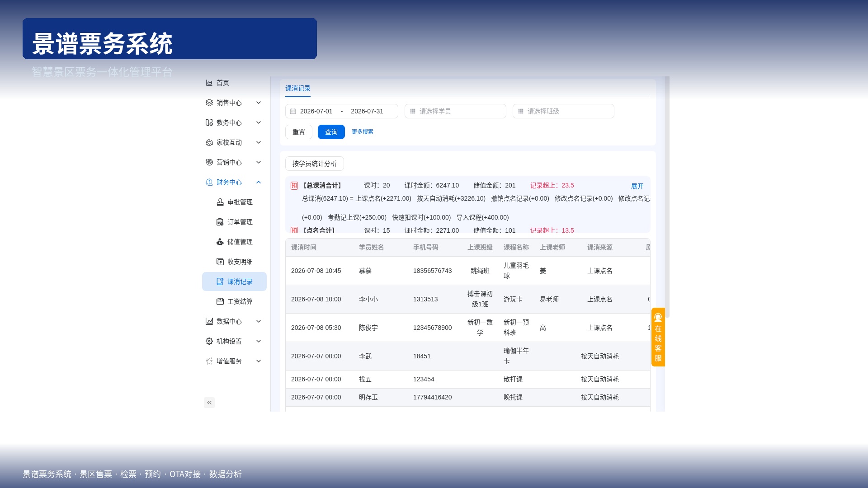The width and height of the screenshot is (868, 488).
Task: Expand the 机构设置 menu chevron
Action: (x=259, y=341)
